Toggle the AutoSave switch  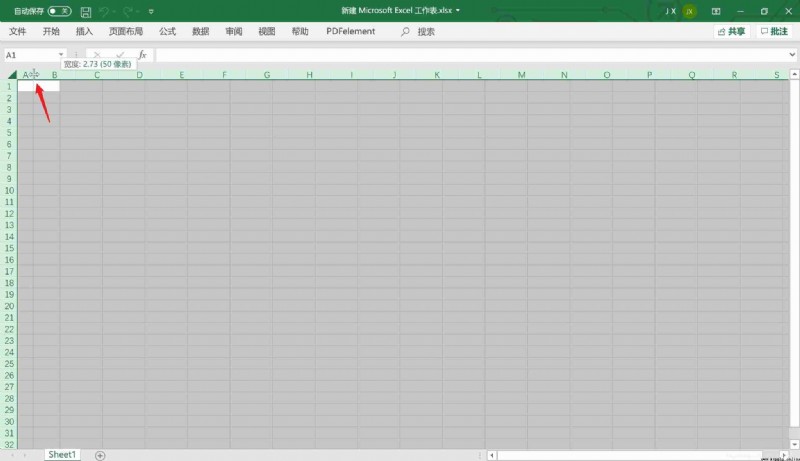pyautogui.click(x=59, y=11)
